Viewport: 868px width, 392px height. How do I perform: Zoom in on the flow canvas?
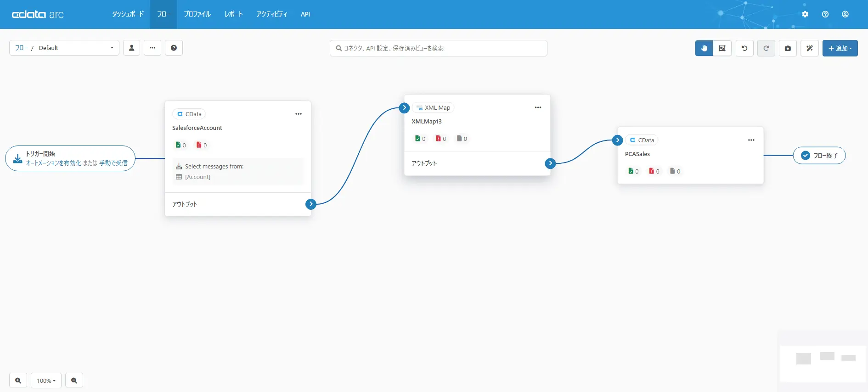click(18, 381)
